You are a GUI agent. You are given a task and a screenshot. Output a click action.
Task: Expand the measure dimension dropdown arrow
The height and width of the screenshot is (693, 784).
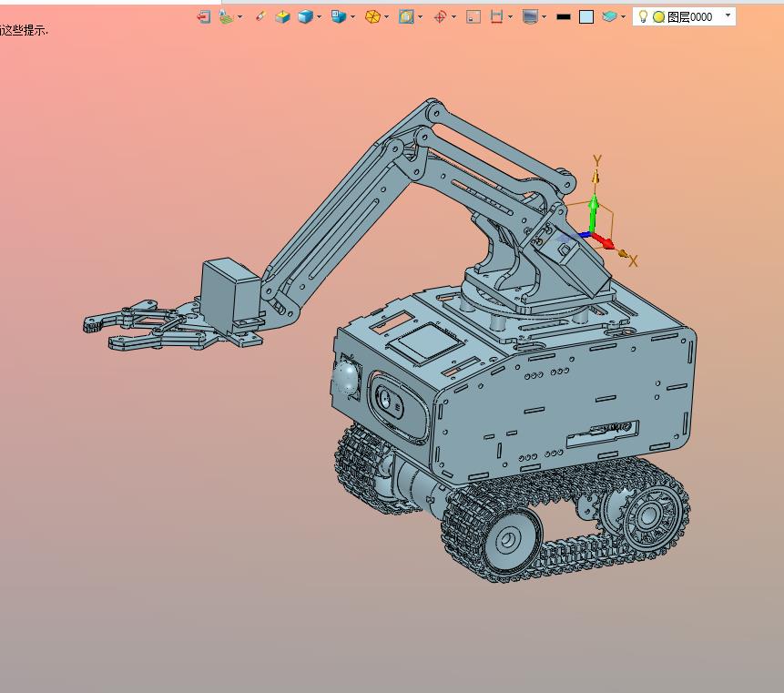[510, 17]
